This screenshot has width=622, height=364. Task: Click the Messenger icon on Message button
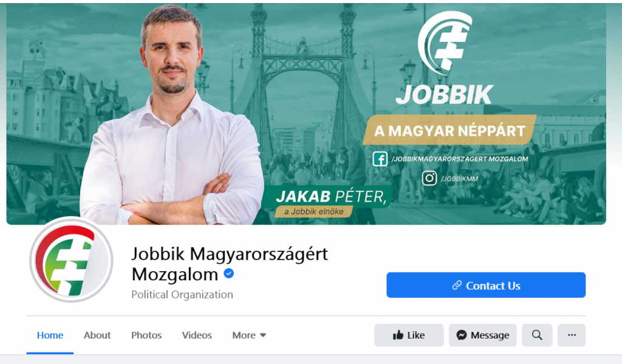tap(462, 335)
